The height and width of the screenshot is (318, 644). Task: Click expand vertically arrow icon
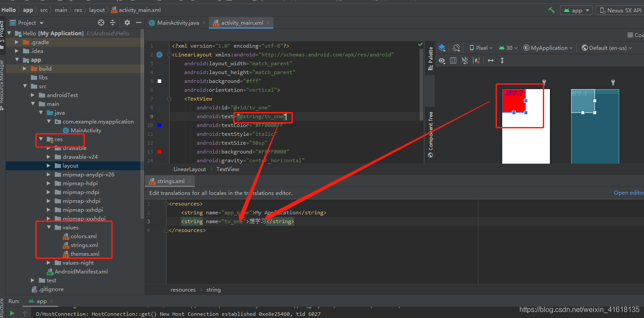[x=502, y=60]
